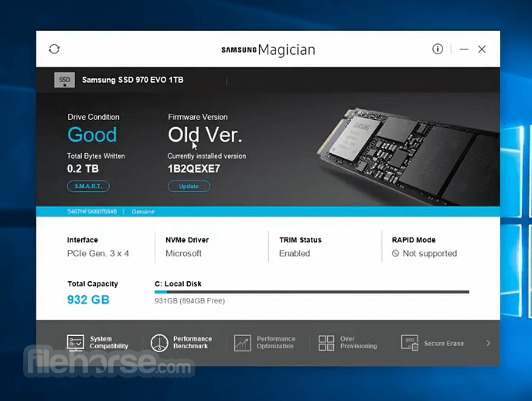Click the drive serial number text
Screen dimensions: 532x401
click(92, 211)
